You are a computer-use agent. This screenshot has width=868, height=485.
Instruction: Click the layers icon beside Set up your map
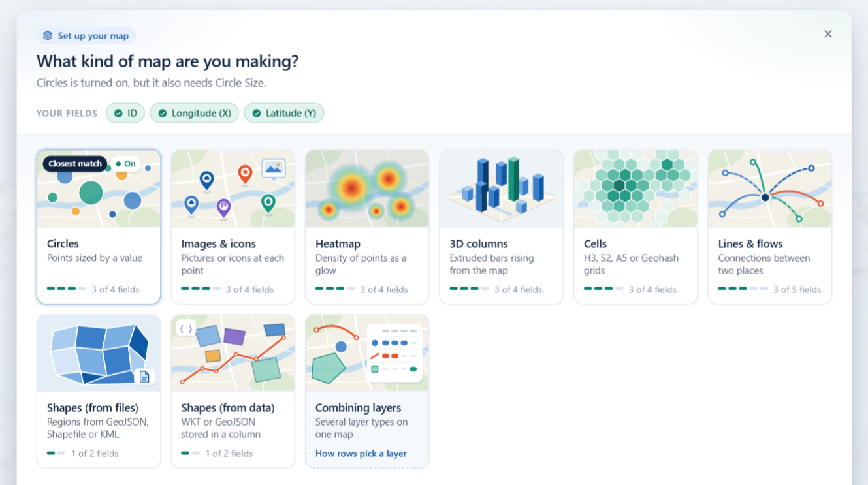click(x=48, y=36)
